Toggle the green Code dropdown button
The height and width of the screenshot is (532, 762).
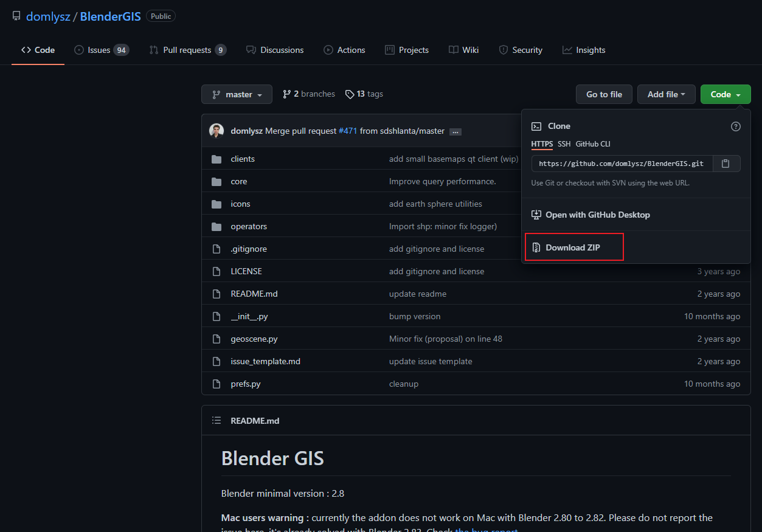[726, 94]
